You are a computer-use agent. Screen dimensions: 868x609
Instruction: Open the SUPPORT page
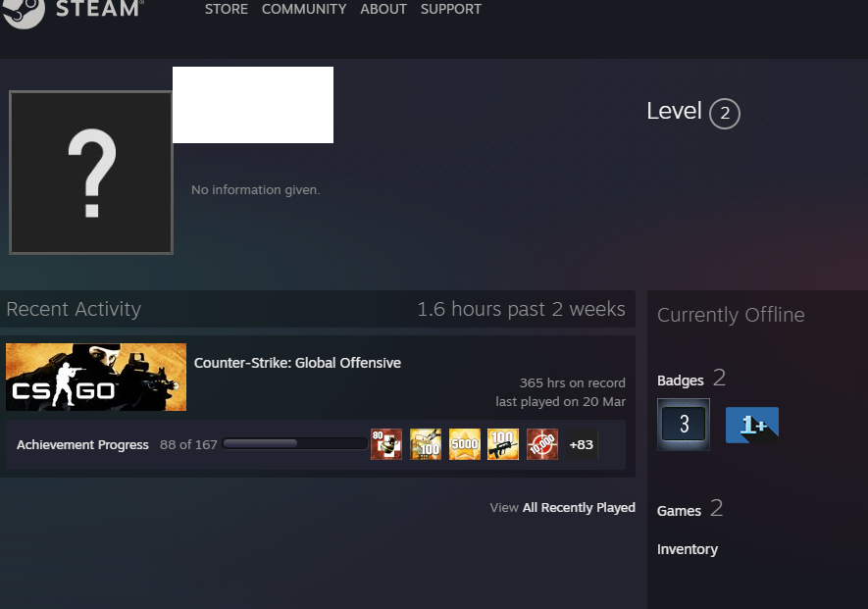tap(451, 10)
